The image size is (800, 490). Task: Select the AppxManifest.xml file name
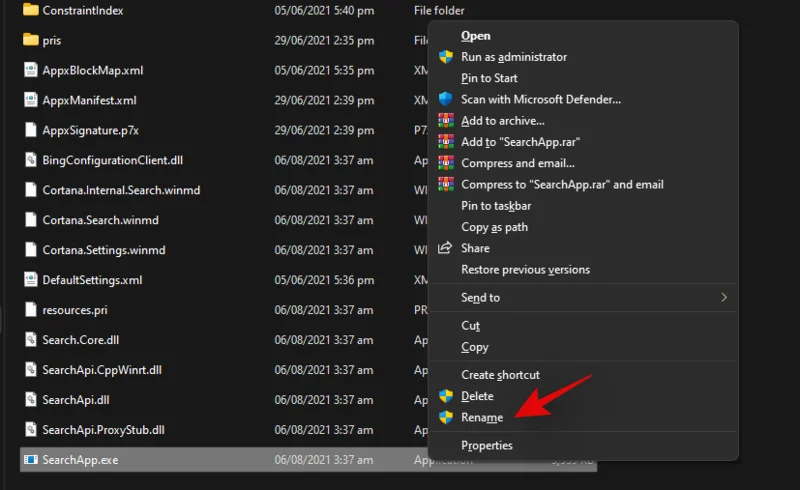(x=89, y=100)
